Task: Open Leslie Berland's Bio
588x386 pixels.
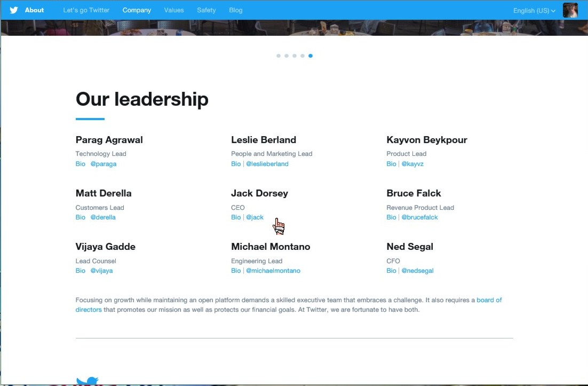Action: (x=236, y=164)
